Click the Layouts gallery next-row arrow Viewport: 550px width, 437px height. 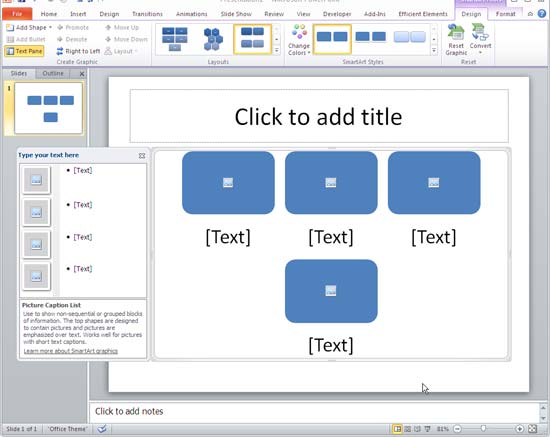point(277,39)
